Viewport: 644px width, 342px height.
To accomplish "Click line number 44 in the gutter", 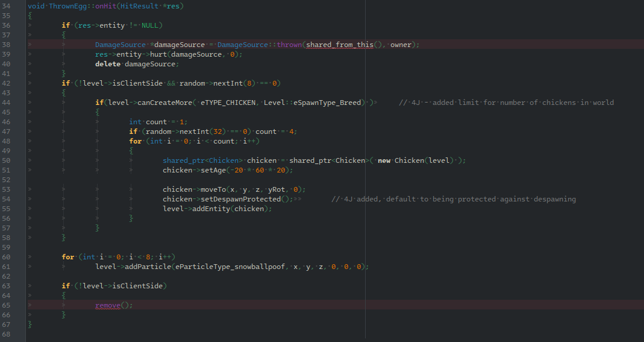I will click(6, 103).
